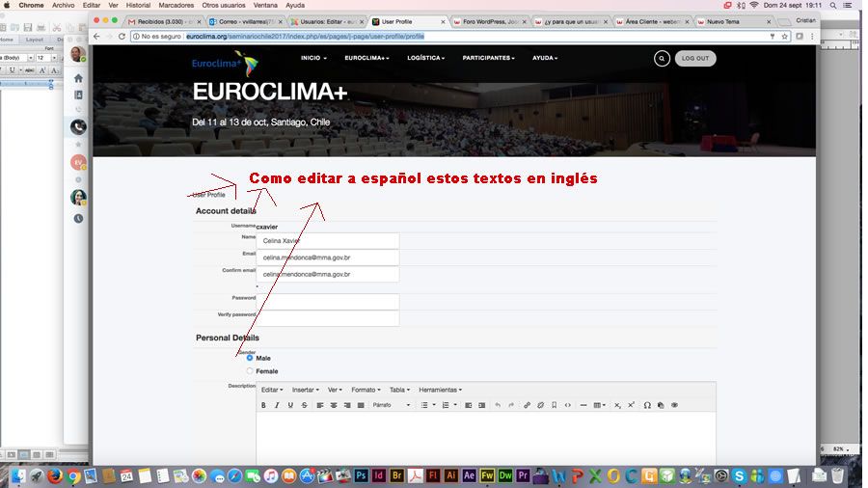Viewport: 868px width, 488px height.
Task: Open the editor's Formato menu
Action: (x=366, y=390)
